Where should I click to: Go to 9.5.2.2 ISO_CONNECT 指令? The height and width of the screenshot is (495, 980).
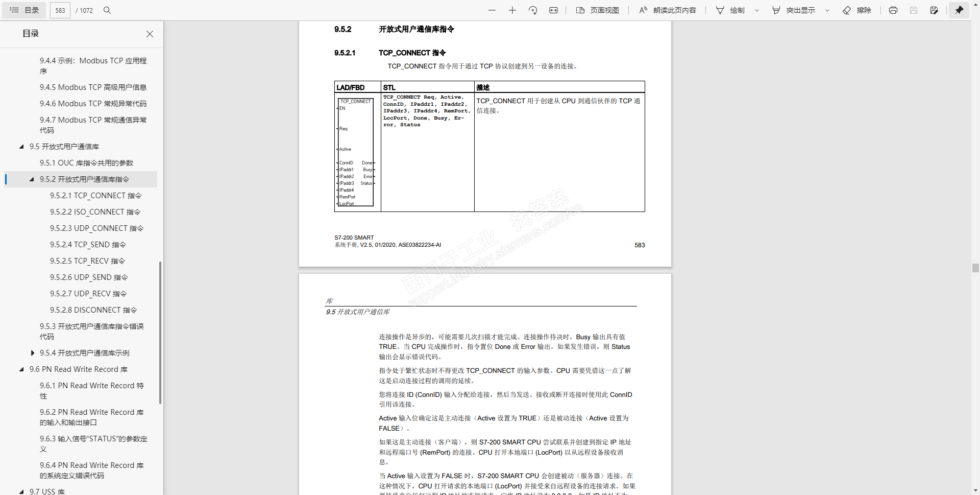tap(95, 212)
